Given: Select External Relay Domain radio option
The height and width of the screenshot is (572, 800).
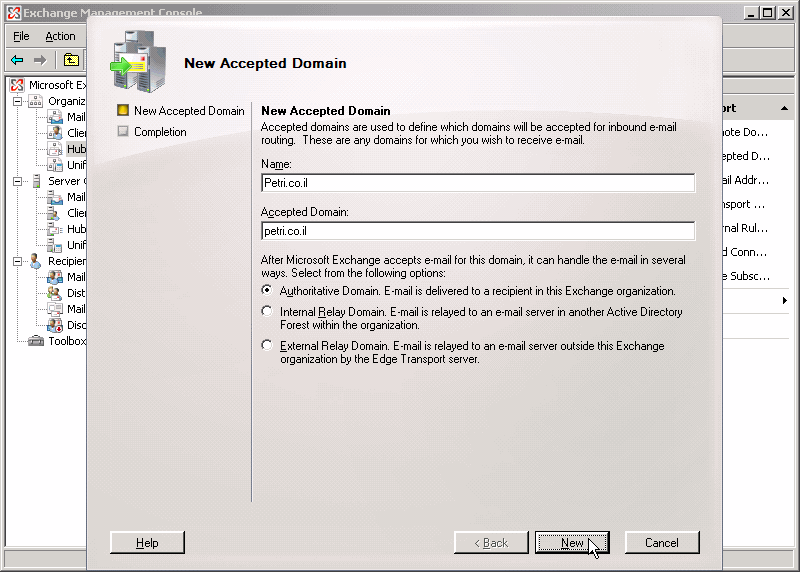Looking at the screenshot, I should pos(267,345).
